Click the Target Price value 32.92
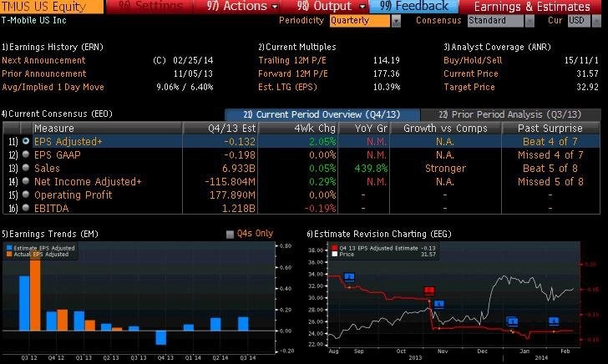The height and width of the screenshot is (364, 608). [587, 87]
